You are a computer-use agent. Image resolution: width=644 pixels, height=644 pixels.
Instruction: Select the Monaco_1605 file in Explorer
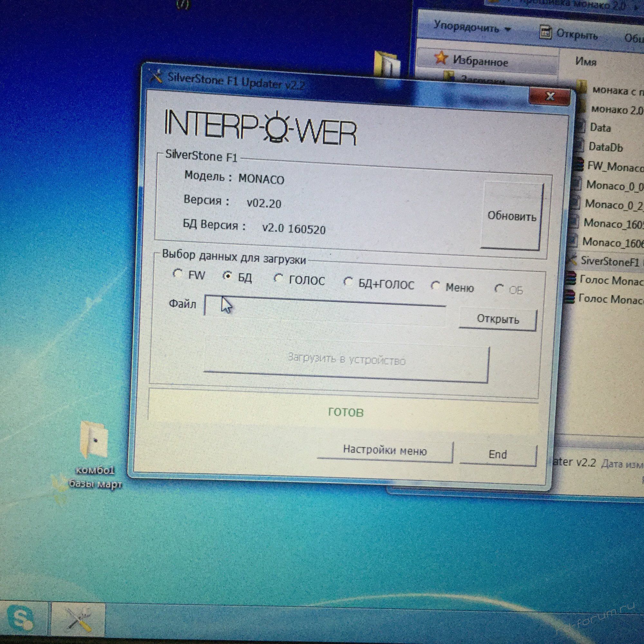(x=613, y=223)
